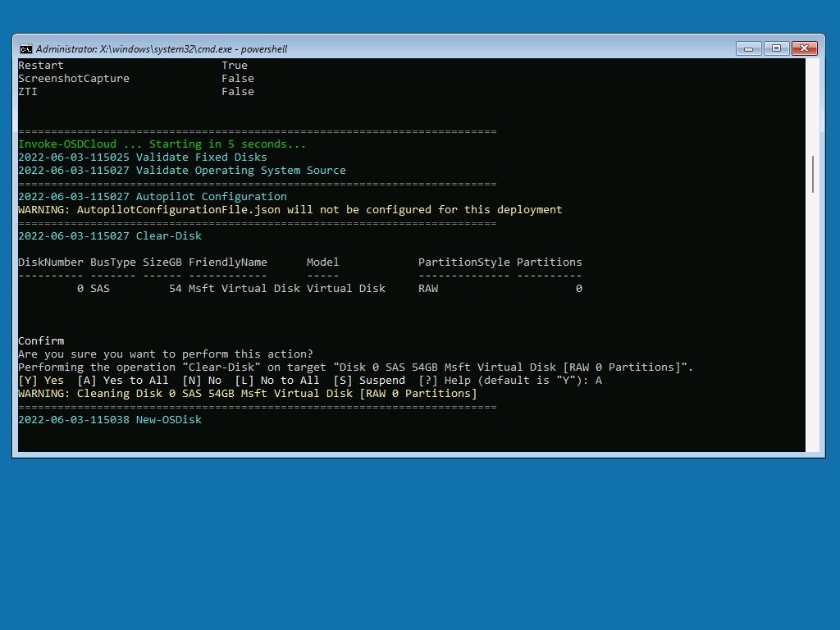Click the scrollbar track below the thumb
Viewport: 840px width, 630px height.
813,322
